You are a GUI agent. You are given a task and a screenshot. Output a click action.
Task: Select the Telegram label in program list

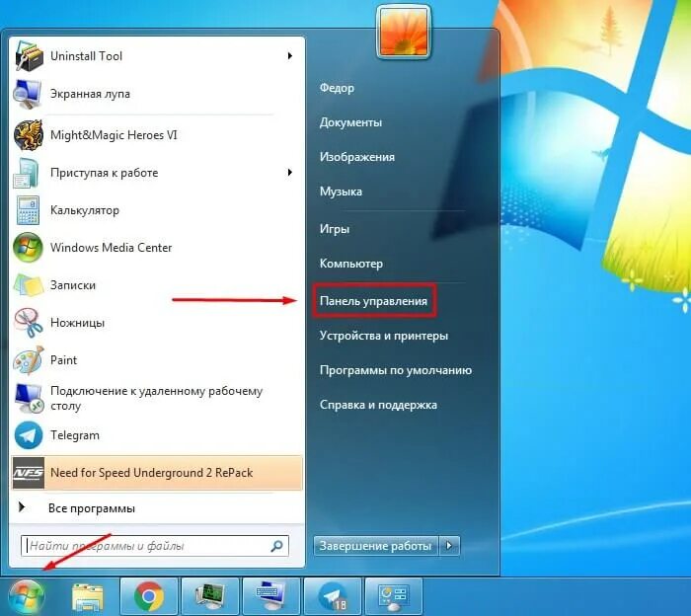pos(75,435)
